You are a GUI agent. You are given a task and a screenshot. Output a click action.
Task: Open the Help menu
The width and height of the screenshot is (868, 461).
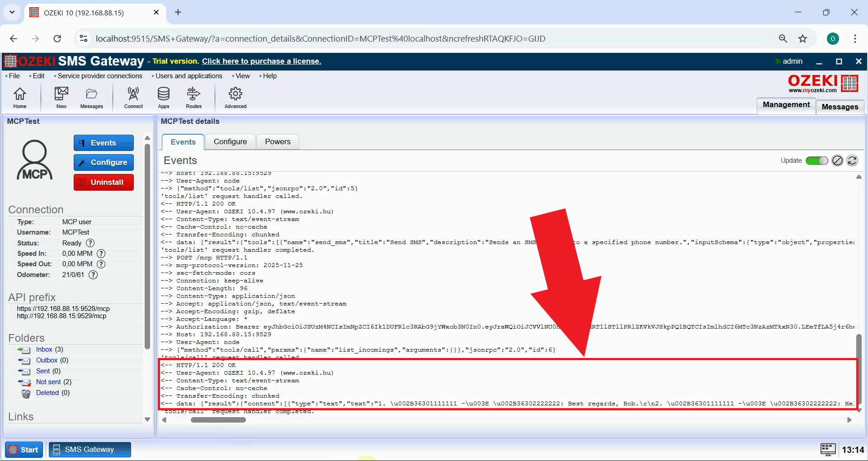click(269, 76)
